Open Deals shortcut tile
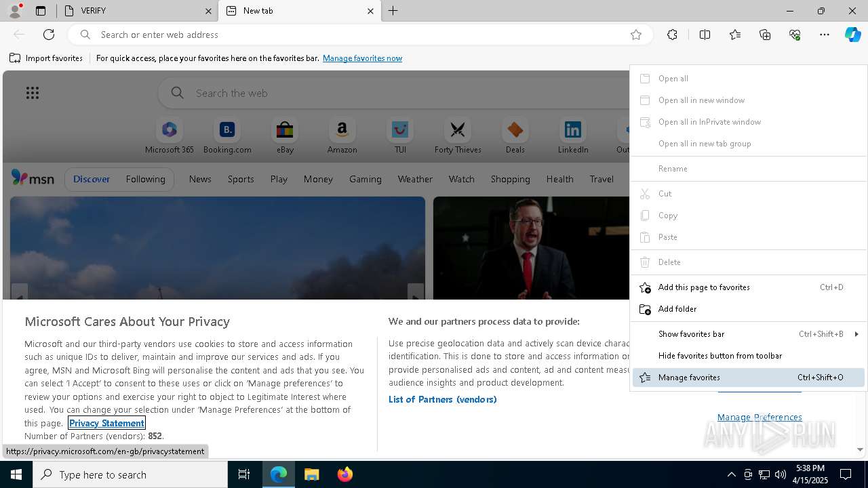Screen dimensions: 868x488 515,136
